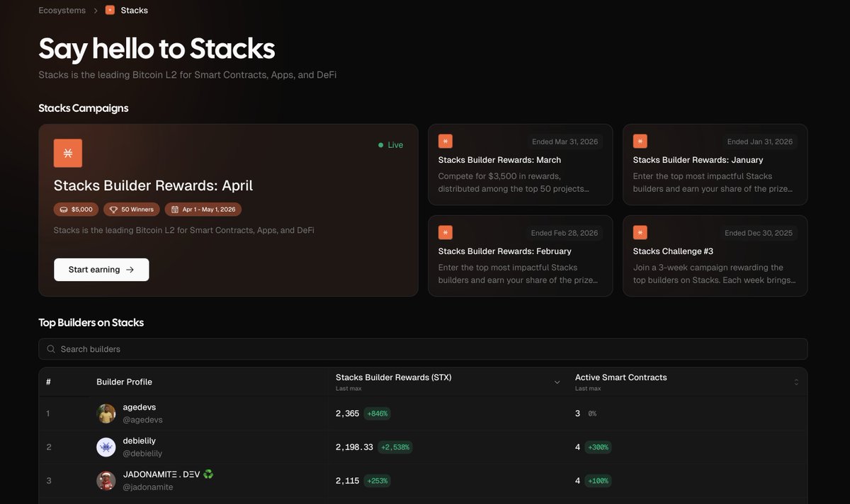Click agedevs avatar image

pyautogui.click(x=106, y=413)
